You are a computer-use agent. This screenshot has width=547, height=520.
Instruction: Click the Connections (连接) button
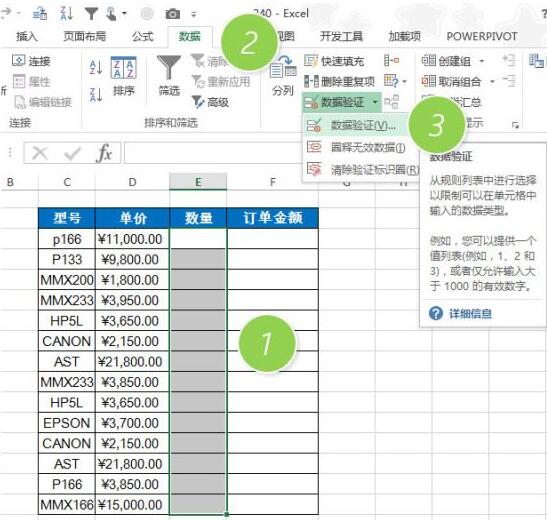click(x=31, y=61)
